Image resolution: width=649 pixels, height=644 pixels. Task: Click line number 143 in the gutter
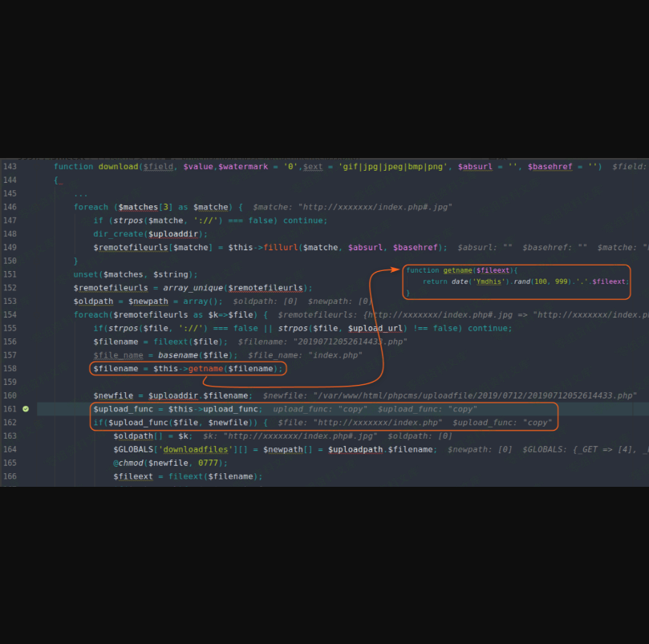tap(10, 167)
